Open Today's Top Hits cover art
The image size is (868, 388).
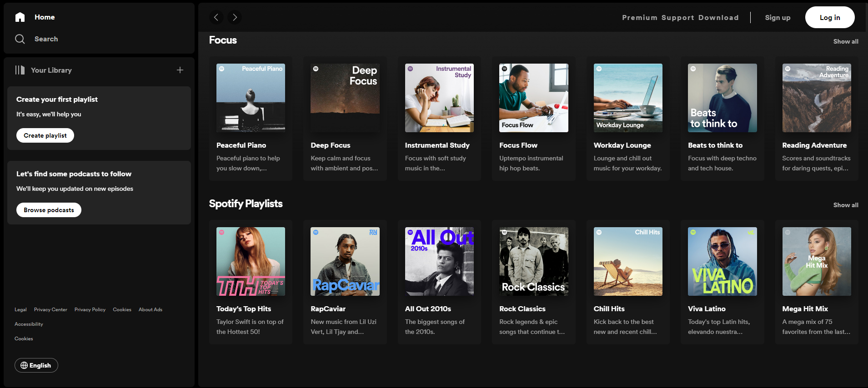(x=251, y=261)
